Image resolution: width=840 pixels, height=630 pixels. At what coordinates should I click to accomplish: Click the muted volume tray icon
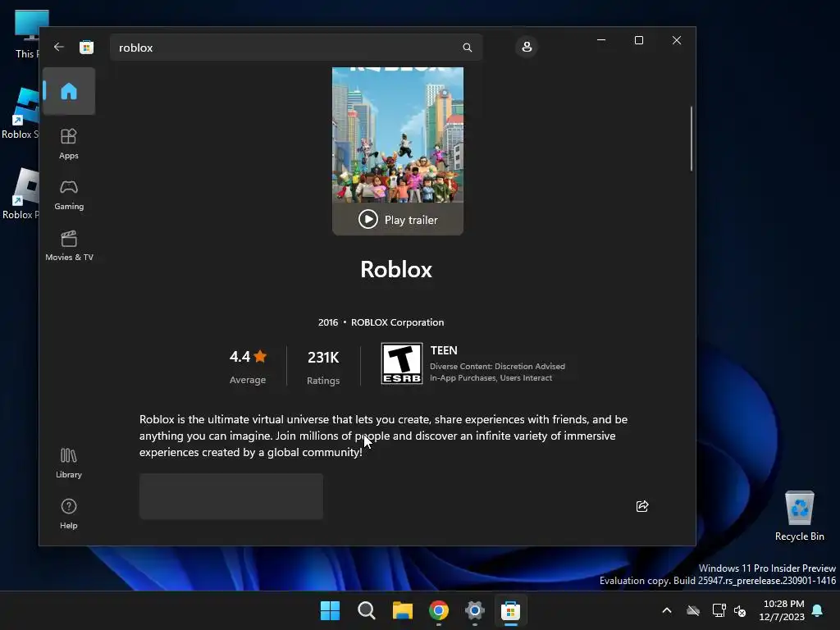740,610
